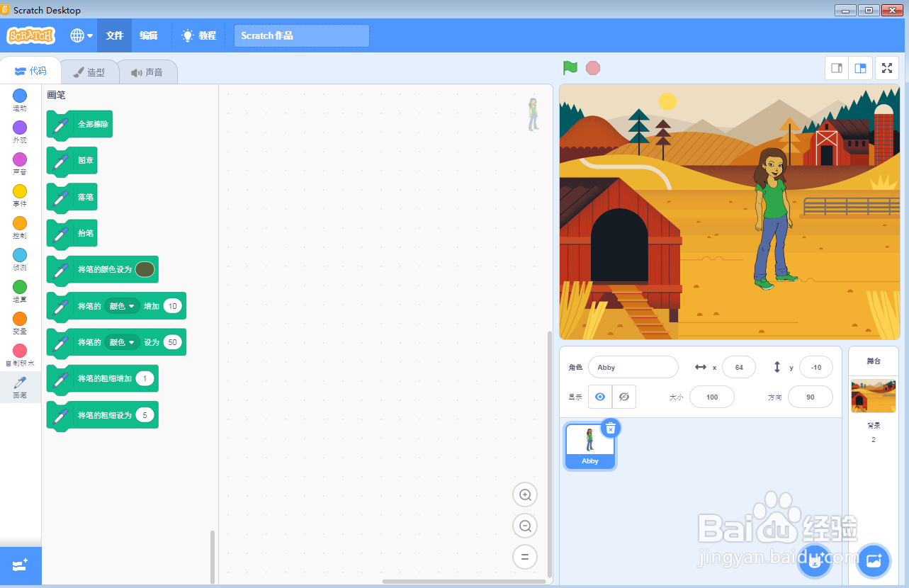Click the add-sprite button
The width and height of the screenshot is (909, 588).
pos(814,560)
